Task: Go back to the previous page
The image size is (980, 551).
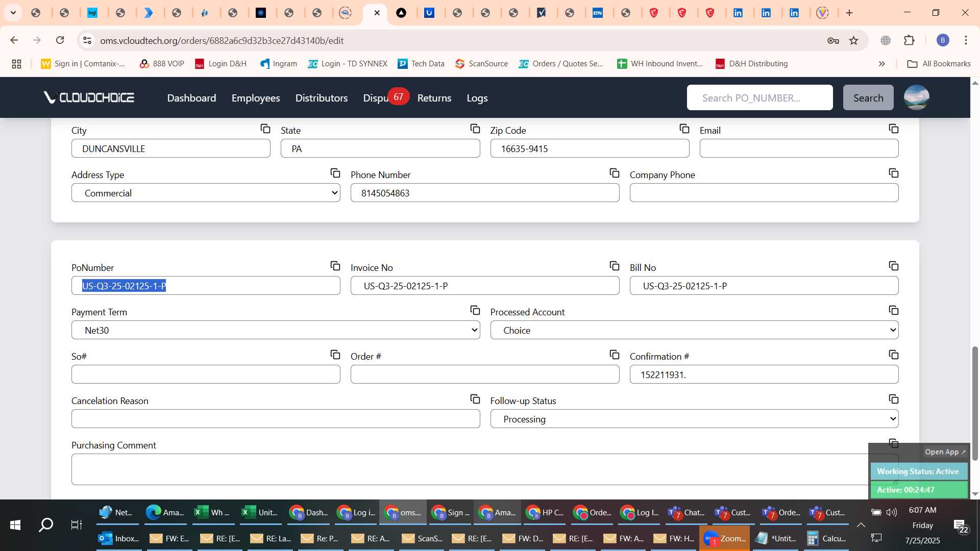Action: 14,40
